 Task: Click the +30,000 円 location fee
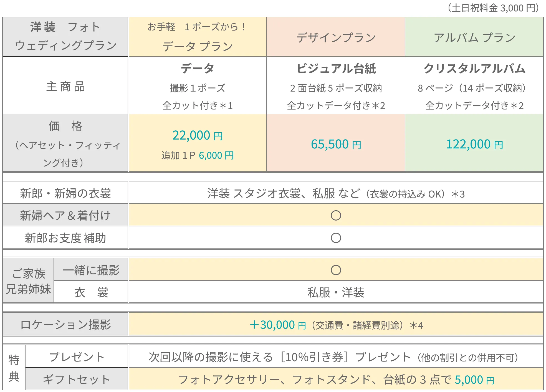277,325
